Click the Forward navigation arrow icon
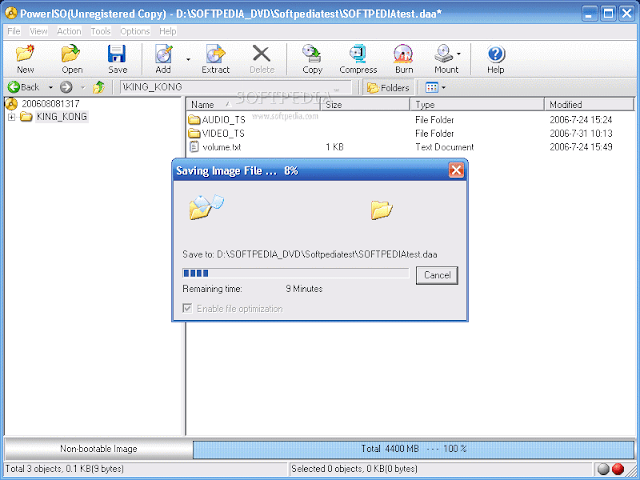The width and height of the screenshot is (640, 480). 66,87
